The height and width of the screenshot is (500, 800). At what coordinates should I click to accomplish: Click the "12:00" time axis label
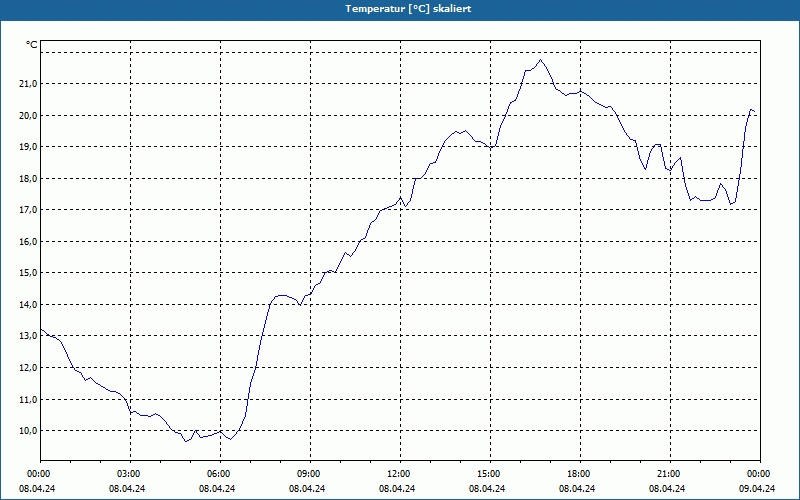click(x=398, y=474)
